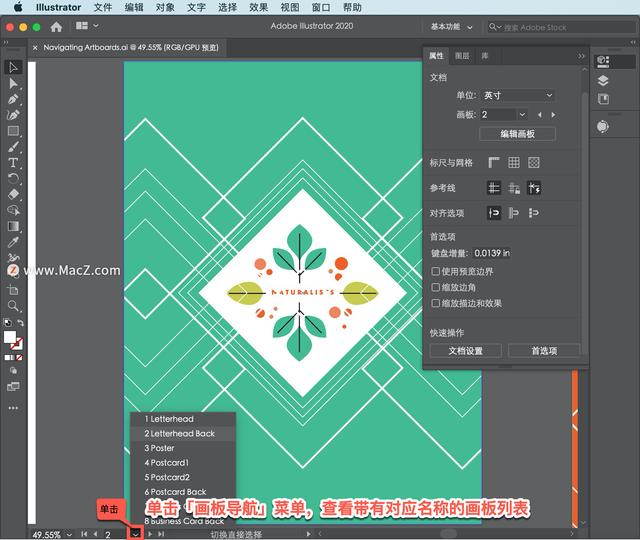Select the Rectangle tool
Screen dimensions: 640x540
pos(13,131)
